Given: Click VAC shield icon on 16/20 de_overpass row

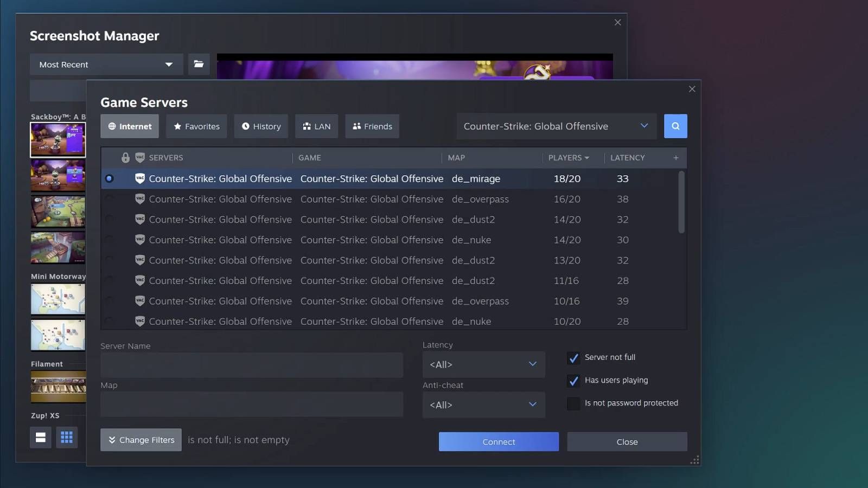Looking at the screenshot, I should point(140,199).
